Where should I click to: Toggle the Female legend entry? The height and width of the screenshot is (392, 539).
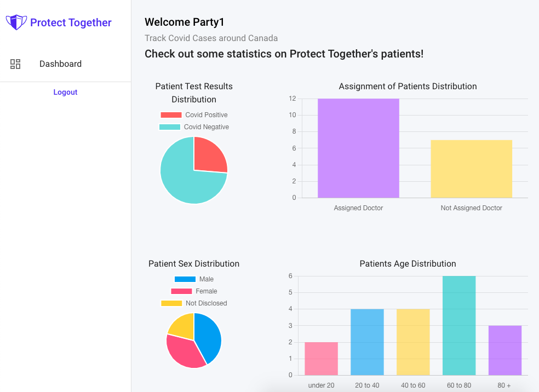(194, 291)
